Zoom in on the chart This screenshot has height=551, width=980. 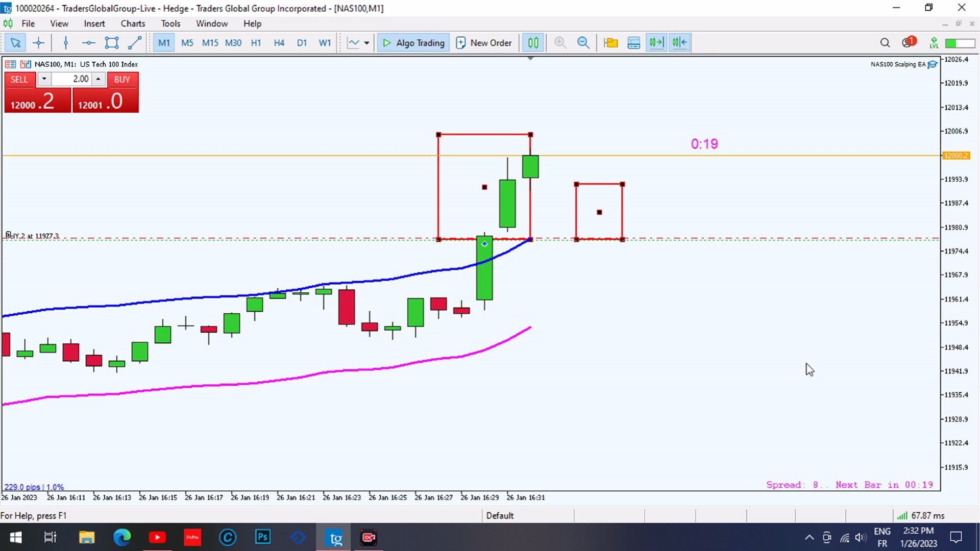pos(560,43)
